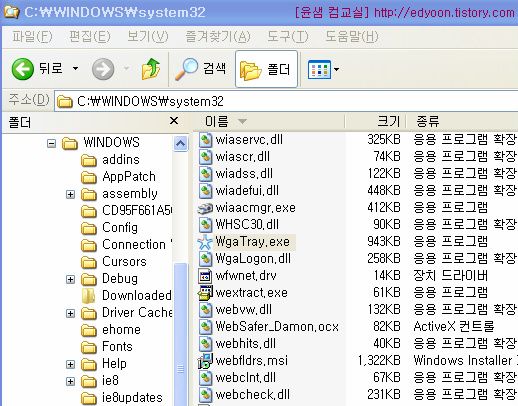This screenshot has width=518, height=406.
Task: Click the ActiveX 컨트롤 type text
Action: coord(454,326)
